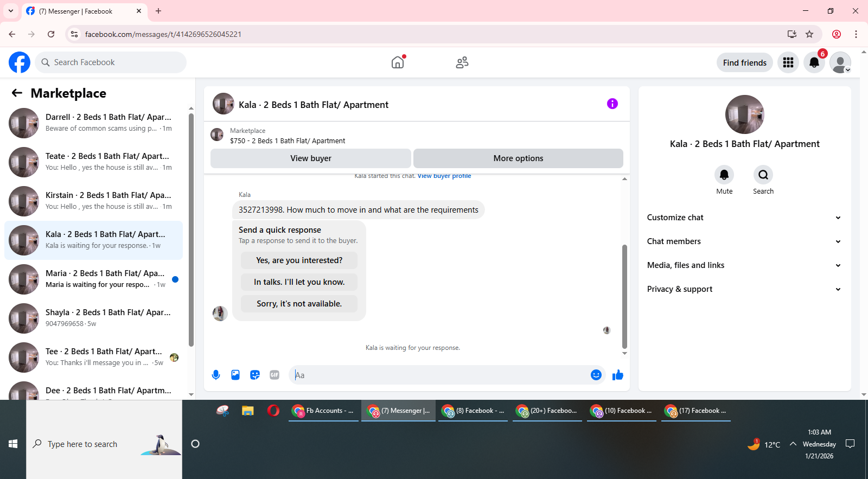Open View buyer profile link
The width and height of the screenshot is (868, 479).
444,176
